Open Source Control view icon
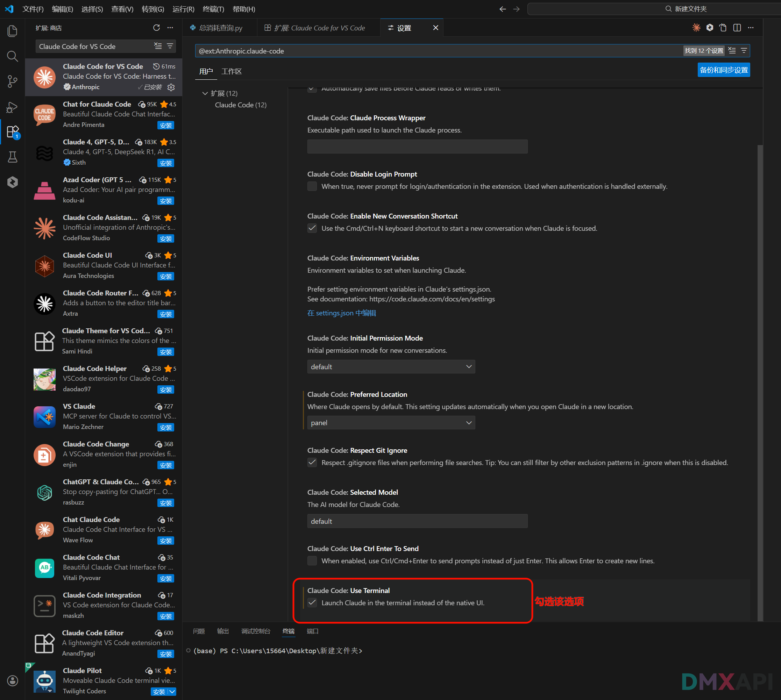 point(12,81)
